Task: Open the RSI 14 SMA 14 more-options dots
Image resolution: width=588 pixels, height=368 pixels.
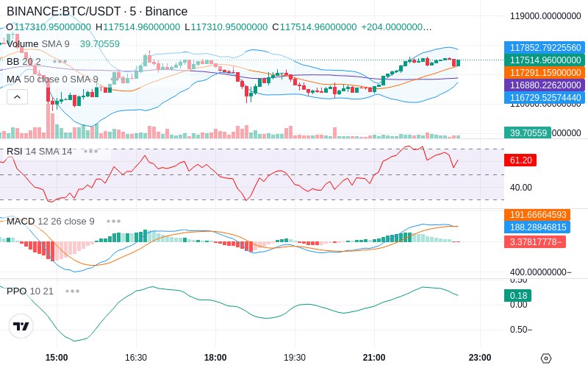Action: click(90, 152)
